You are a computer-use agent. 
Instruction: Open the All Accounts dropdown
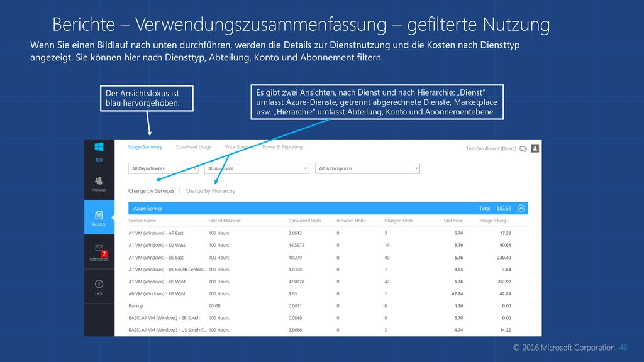coord(257,168)
